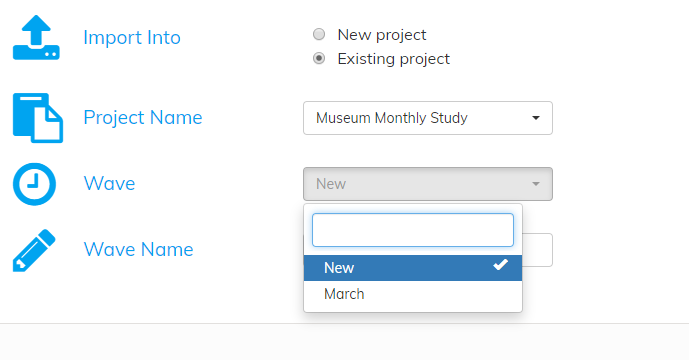Click the 'Existing project' label text

click(x=393, y=58)
